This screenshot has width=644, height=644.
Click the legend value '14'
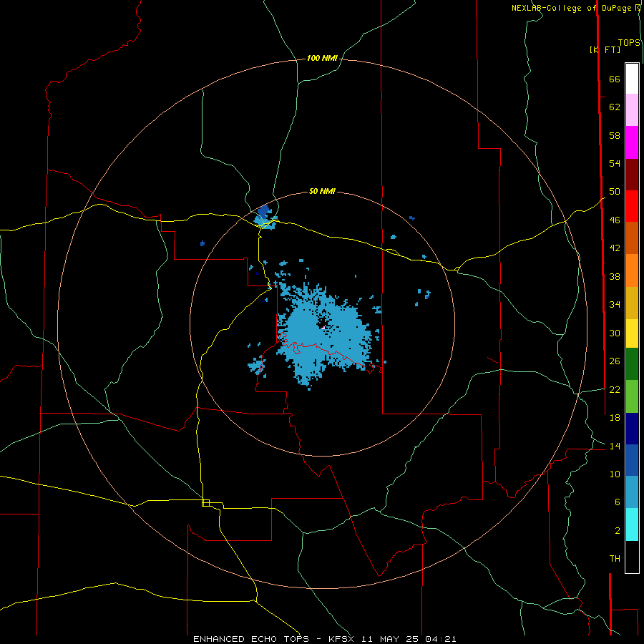[615, 446]
